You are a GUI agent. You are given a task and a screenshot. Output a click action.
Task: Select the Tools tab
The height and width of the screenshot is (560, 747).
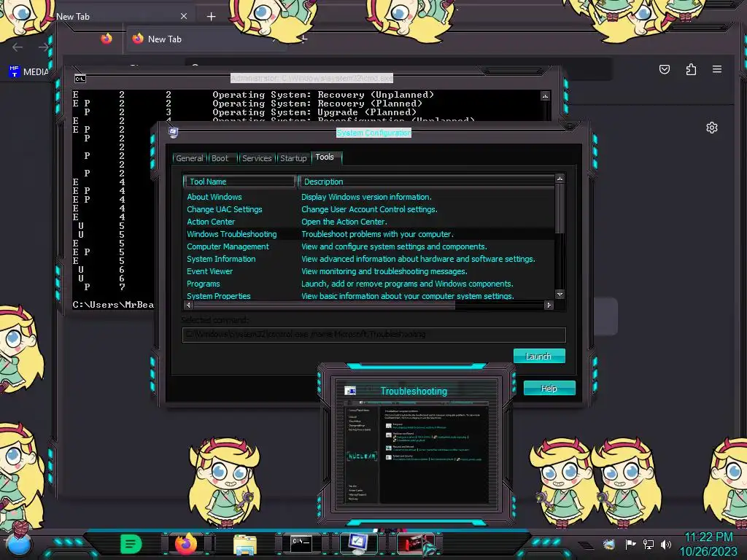pos(326,157)
